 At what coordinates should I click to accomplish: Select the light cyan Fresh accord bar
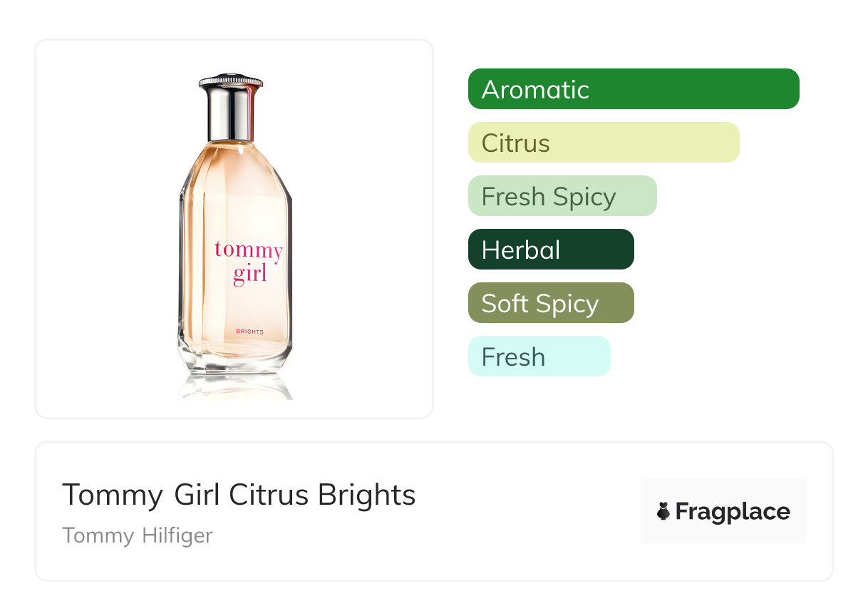point(539,356)
